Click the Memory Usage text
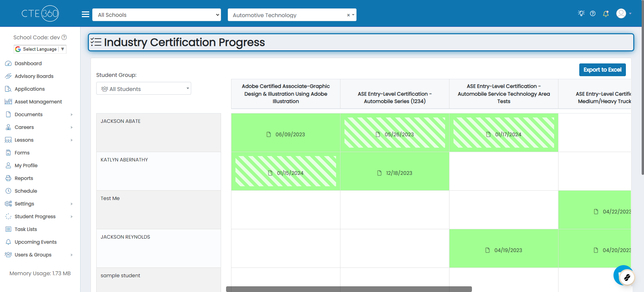 pos(40,274)
